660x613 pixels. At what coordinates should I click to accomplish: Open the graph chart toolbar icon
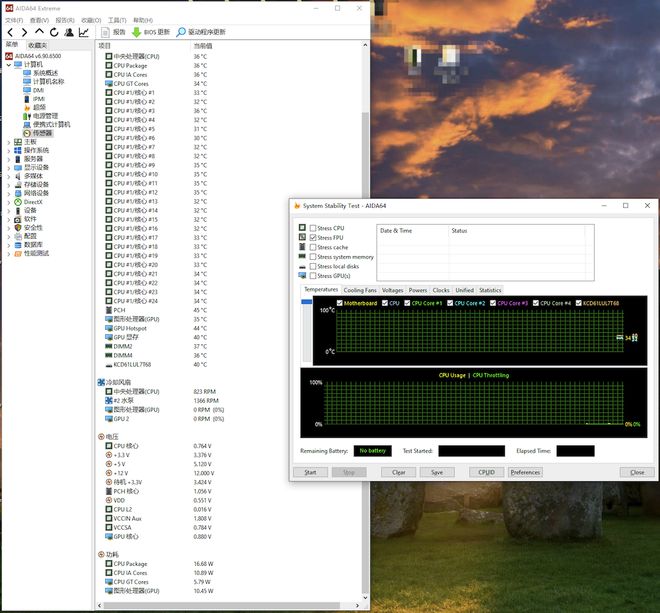(84, 32)
